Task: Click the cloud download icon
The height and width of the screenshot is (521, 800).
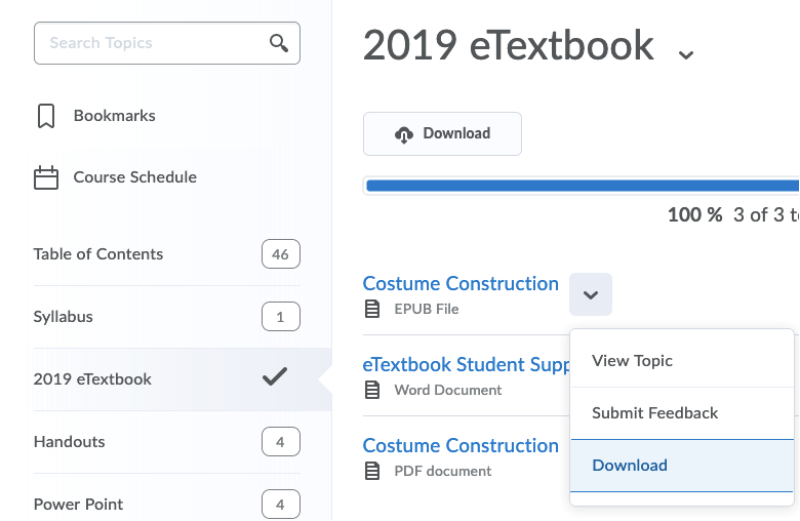Action: (404, 134)
